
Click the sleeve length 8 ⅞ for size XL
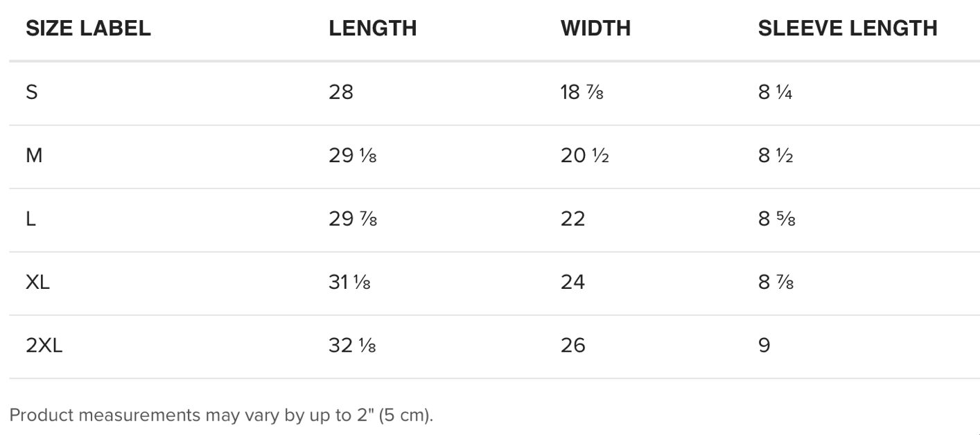coord(776,283)
